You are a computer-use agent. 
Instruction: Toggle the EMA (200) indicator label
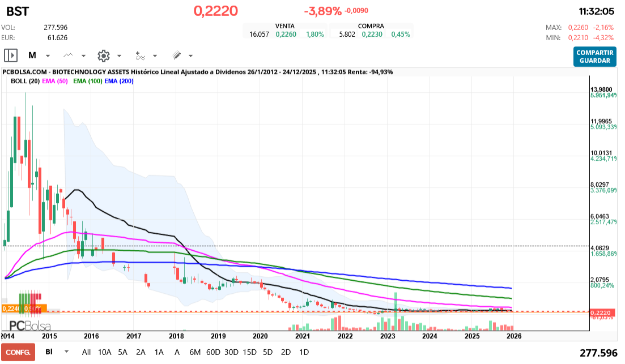click(x=120, y=81)
